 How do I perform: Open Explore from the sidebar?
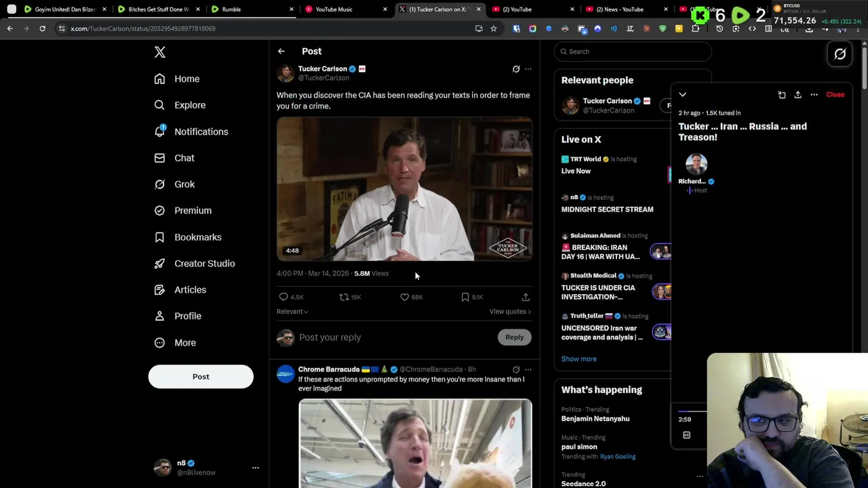tap(180, 105)
